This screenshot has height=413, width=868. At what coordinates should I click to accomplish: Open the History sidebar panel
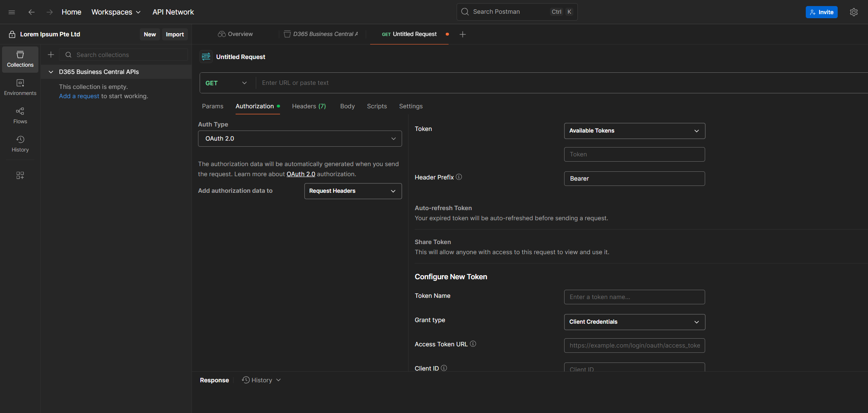coord(20,144)
